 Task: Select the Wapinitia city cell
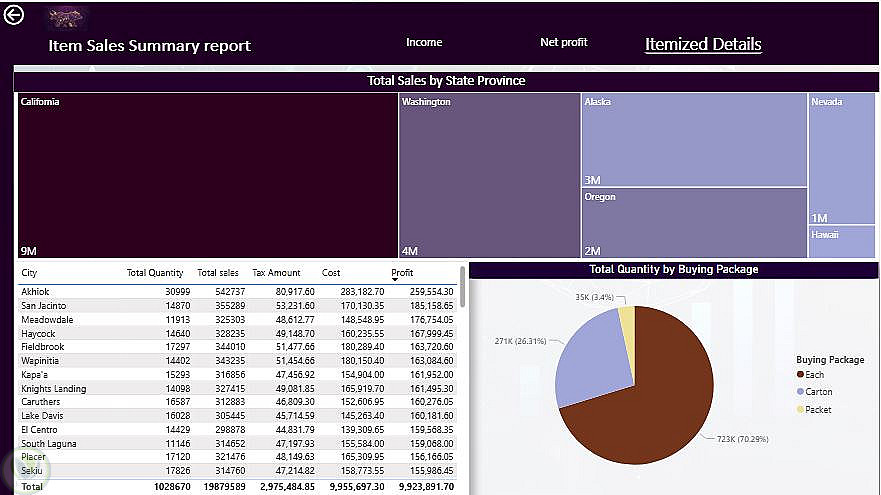pyautogui.click(x=40, y=361)
